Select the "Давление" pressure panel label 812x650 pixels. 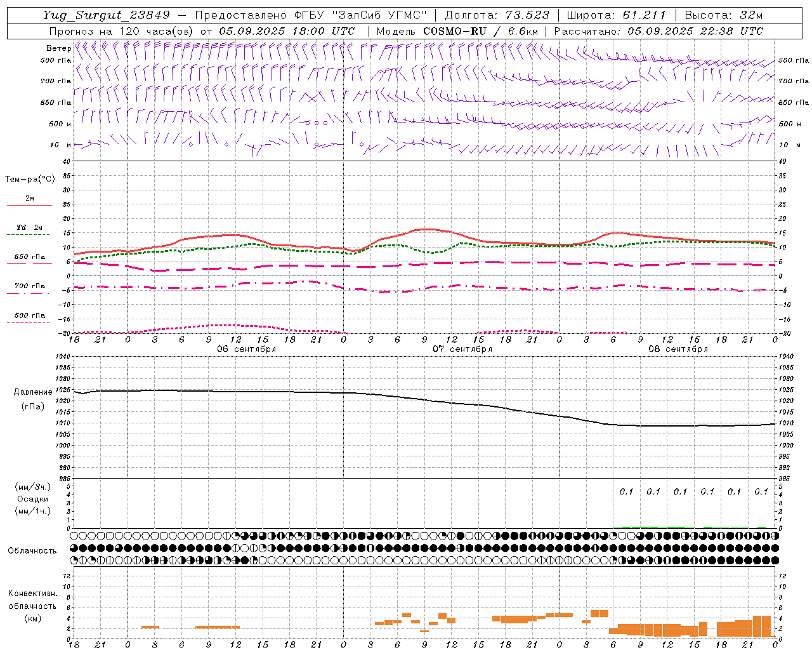coord(33,392)
